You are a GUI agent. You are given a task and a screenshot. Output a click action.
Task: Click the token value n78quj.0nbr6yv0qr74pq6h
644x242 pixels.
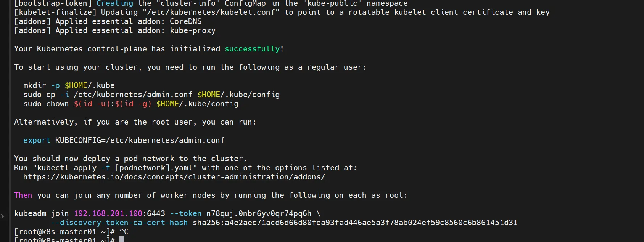pyautogui.click(x=259, y=213)
